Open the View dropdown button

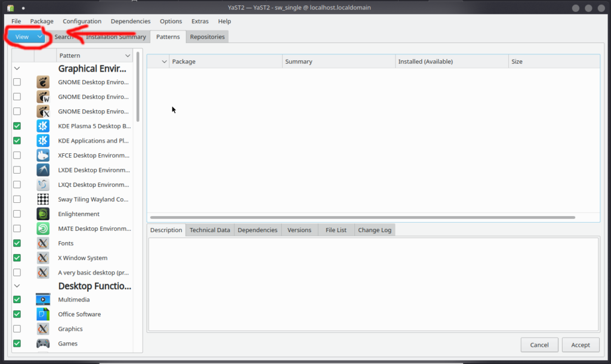(26, 36)
